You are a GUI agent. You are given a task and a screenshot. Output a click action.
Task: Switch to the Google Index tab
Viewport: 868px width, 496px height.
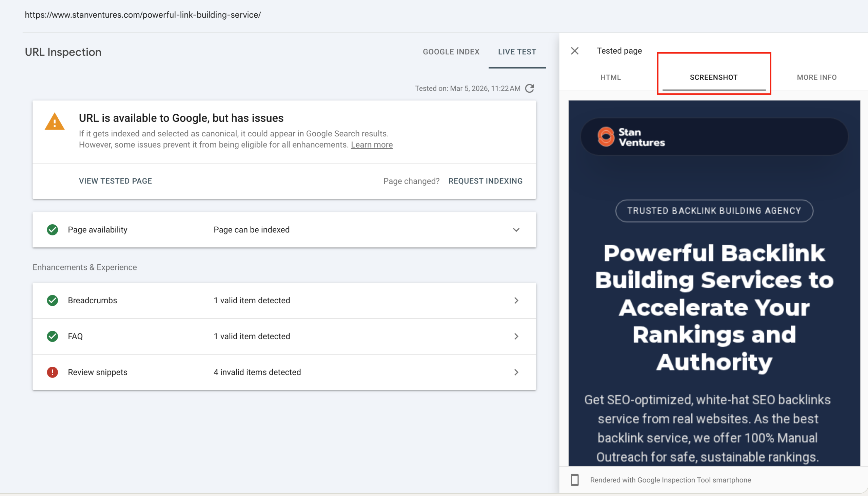tap(451, 52)
